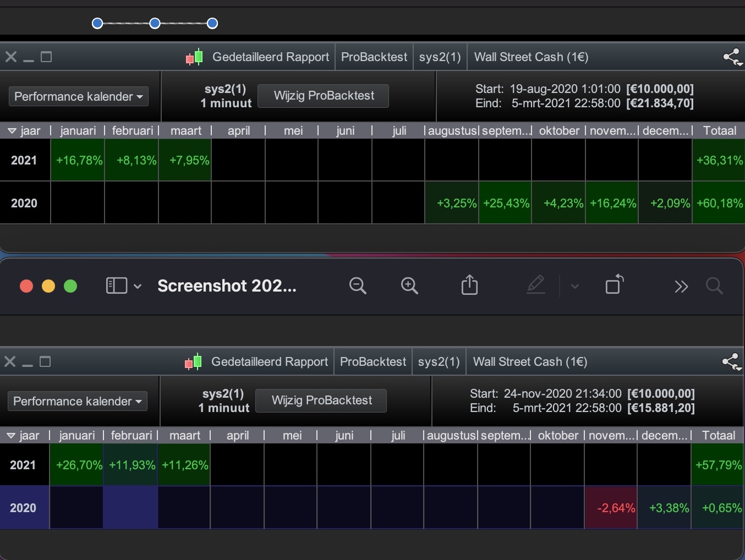Select the upper ProBacktest tab
This screenshot has width=745, height=560.
(374, 57)
